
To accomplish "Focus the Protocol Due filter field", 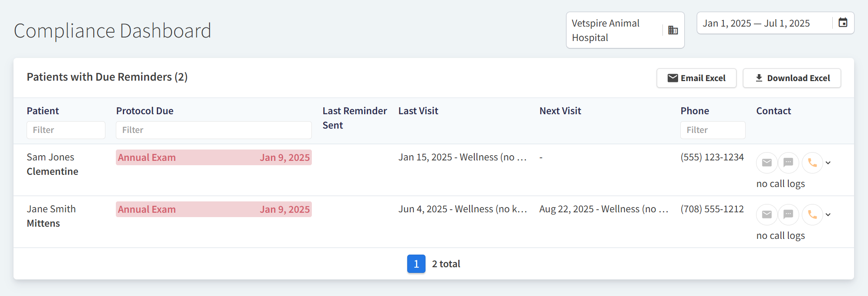I will tap(213, 130).
